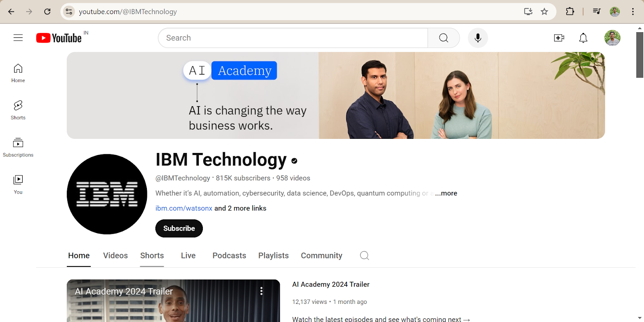Click the YouTube logo

(59, 38)
